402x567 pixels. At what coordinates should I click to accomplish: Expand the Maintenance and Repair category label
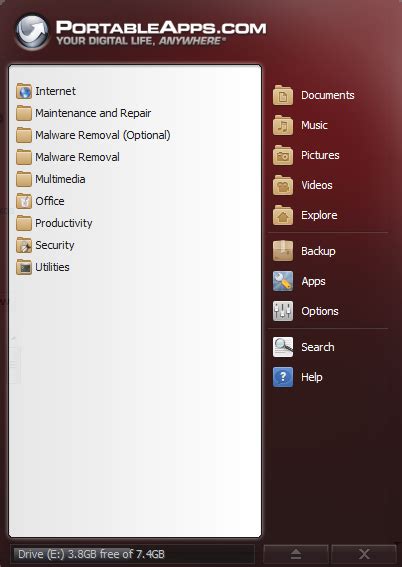93,113
